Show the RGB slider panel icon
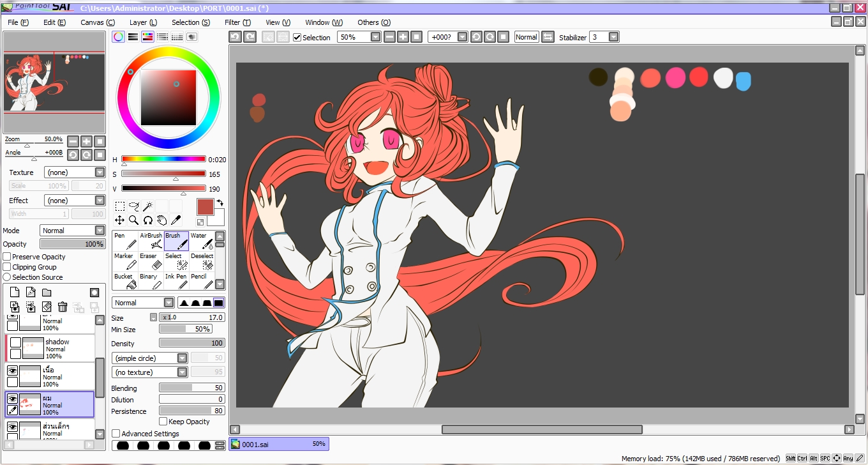This screenshot has width=868, height=465. tap(133, 37)
